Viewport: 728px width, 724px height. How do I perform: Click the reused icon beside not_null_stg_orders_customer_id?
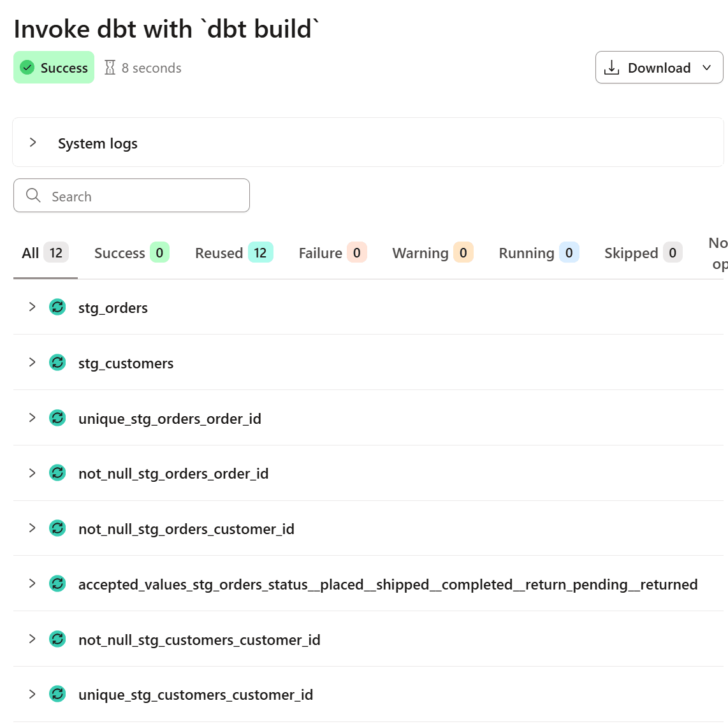pyautogui.click(x=57, y=528)
